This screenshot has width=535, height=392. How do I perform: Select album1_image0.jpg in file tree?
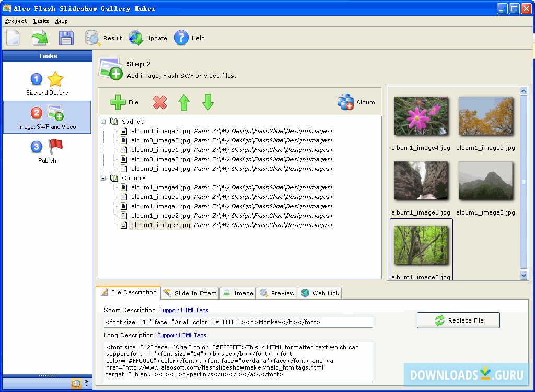(160, 197)
